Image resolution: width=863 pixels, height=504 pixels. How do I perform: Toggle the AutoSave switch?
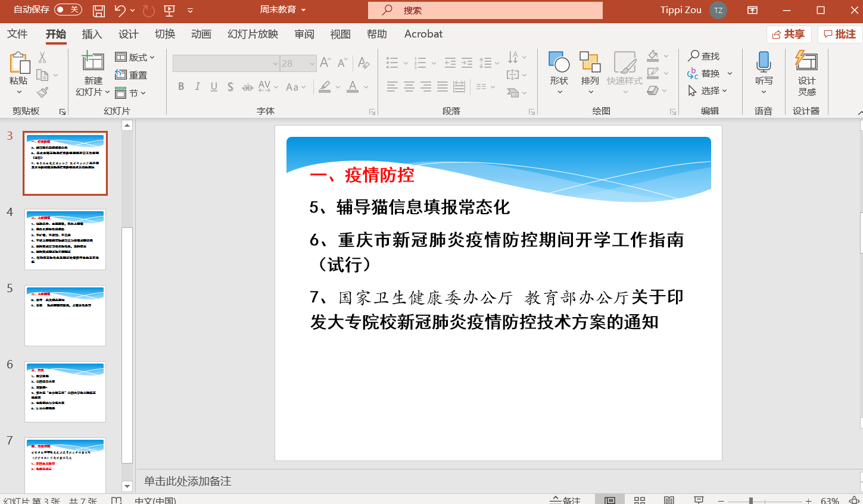coord(68,10)
